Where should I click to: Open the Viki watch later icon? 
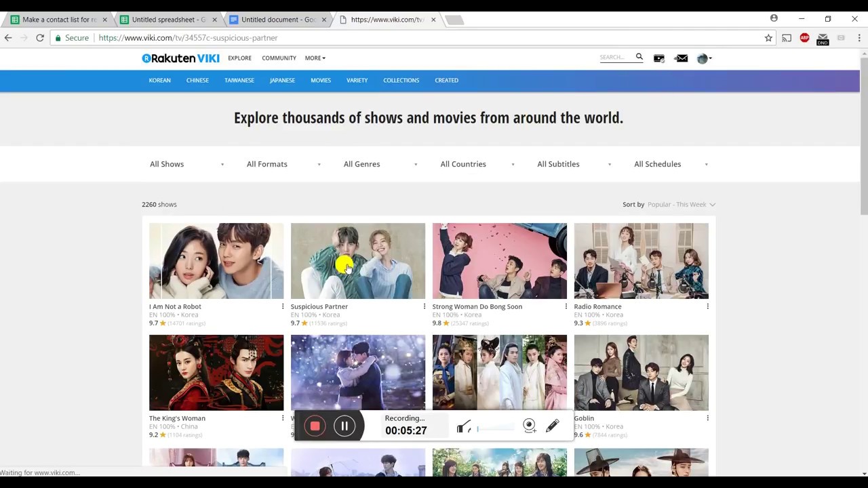click(658, 58)
